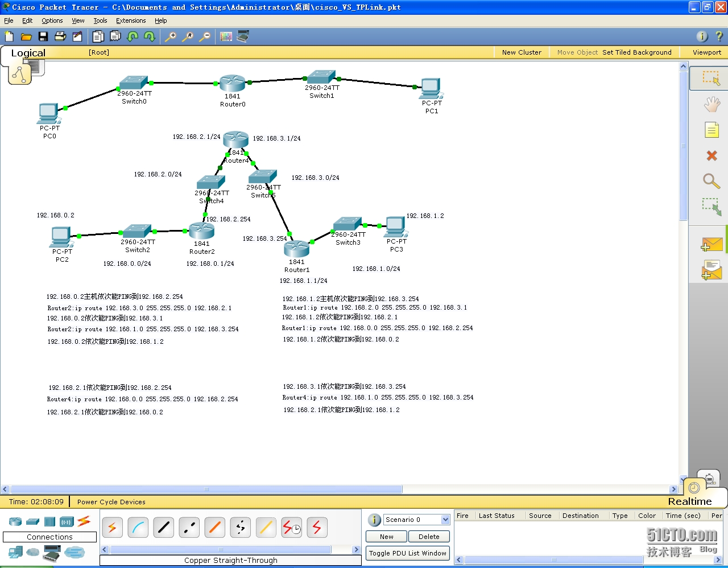This screenshot has width=728, height=568.
Task: Choose the automatic connection type
Action: (x=112, y=528)
